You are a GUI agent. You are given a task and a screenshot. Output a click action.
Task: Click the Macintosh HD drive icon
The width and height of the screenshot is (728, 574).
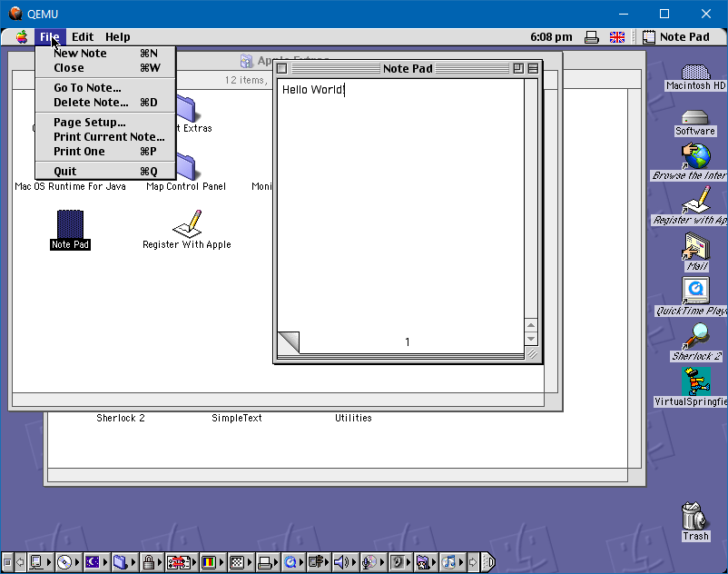(695, 73)
